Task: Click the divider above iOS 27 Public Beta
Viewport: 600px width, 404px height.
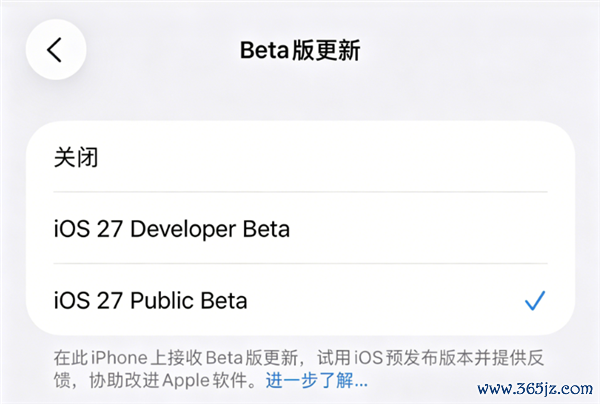Action: pos(300,263)
